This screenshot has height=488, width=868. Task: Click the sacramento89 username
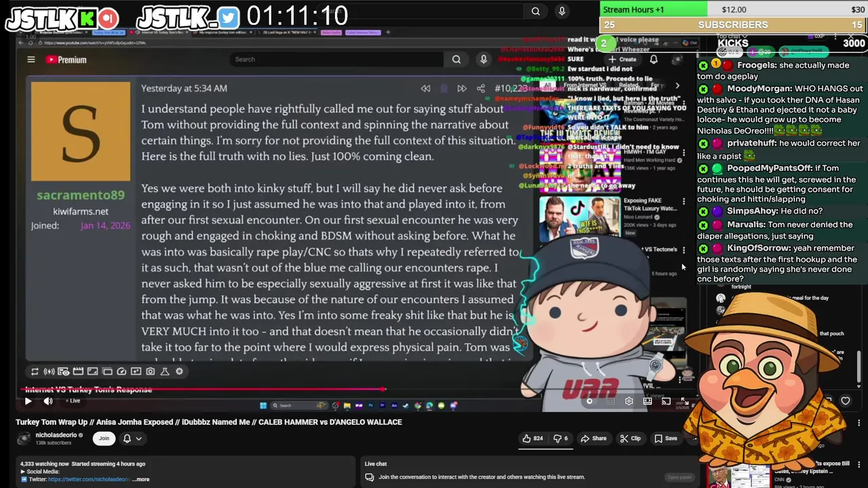[x=81, y=195]
